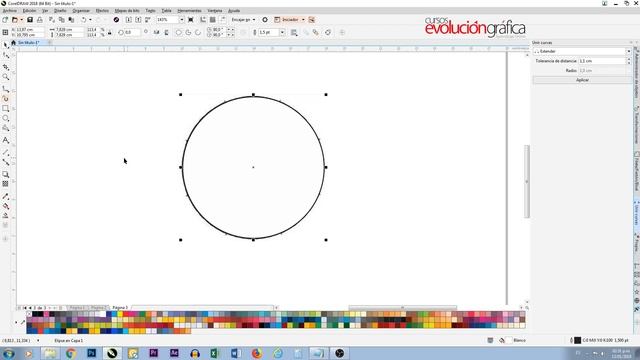Open the Archivo menu
Image resolution: width=640 pixels, height=360 pixels.
tap(10, 11)
